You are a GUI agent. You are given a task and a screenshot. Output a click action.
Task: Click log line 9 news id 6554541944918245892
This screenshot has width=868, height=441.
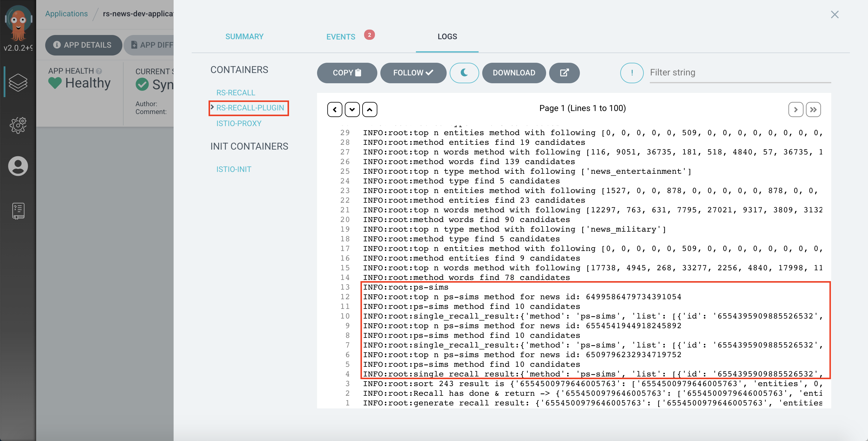pos(522,326)
